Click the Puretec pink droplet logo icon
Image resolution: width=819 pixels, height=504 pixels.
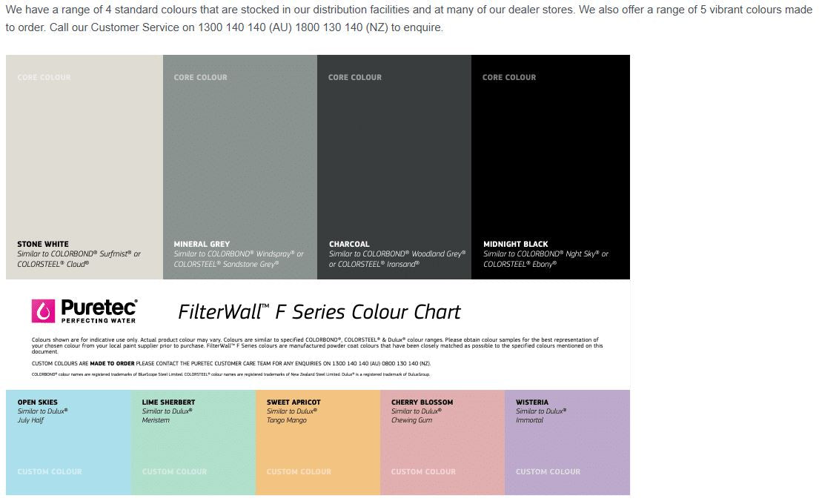tap(44, 311)
